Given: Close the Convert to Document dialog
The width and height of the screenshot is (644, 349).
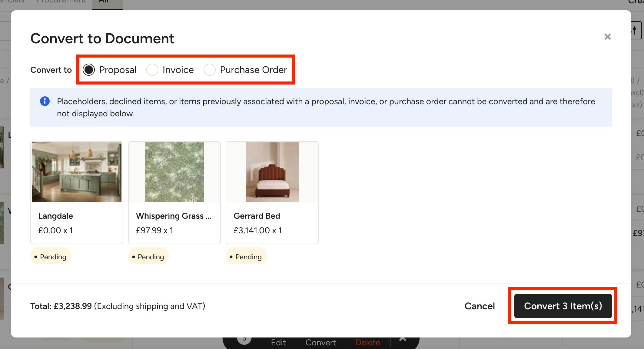Looking at the screenshot, I should pos(607,37).
